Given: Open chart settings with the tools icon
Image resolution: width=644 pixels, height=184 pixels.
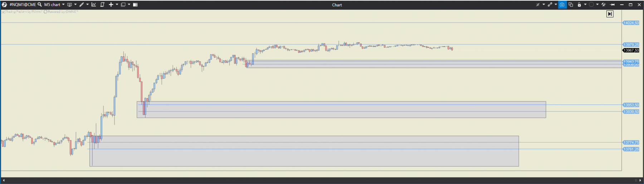Looking at the screenshot, I should [604, 5].
